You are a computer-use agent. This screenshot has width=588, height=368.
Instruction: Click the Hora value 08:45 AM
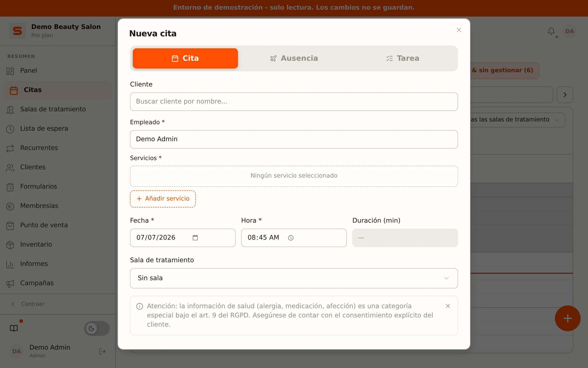263,238
